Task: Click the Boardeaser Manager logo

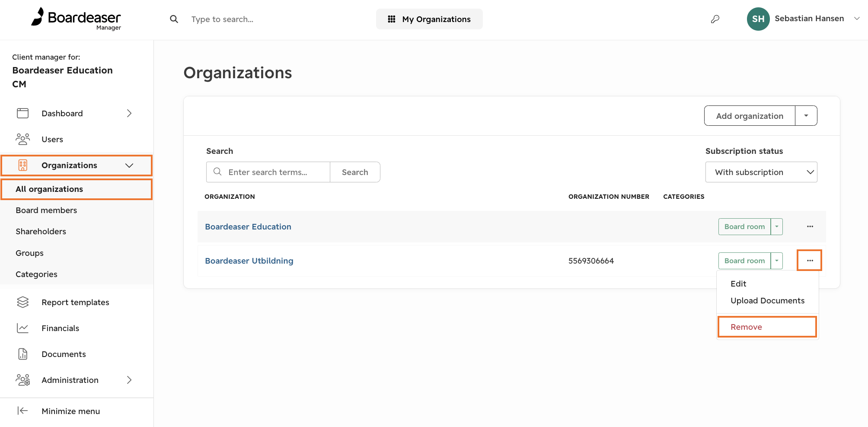Action: pos(76,19)
